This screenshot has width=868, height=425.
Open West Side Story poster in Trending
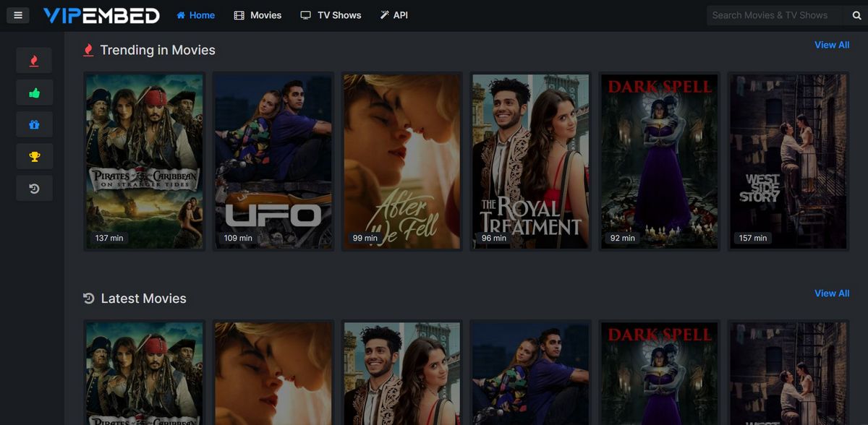pyautogui.click(x=788, y=161)
